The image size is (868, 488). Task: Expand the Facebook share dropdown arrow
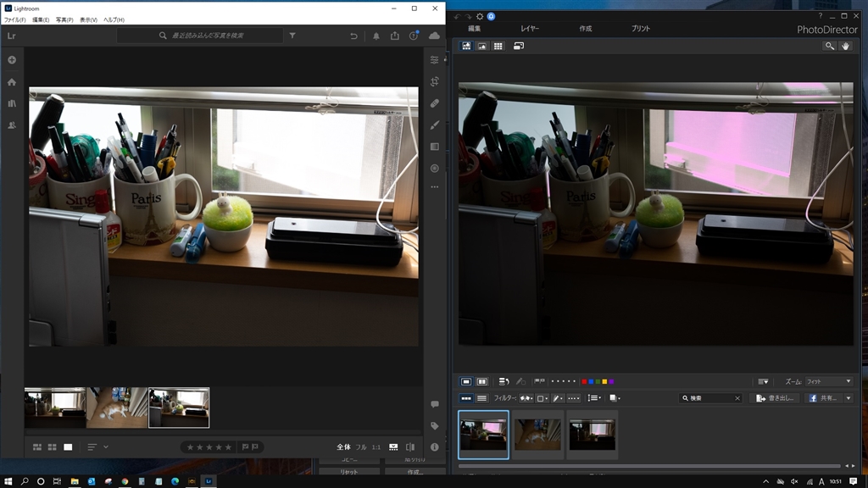tap(849, 398)
